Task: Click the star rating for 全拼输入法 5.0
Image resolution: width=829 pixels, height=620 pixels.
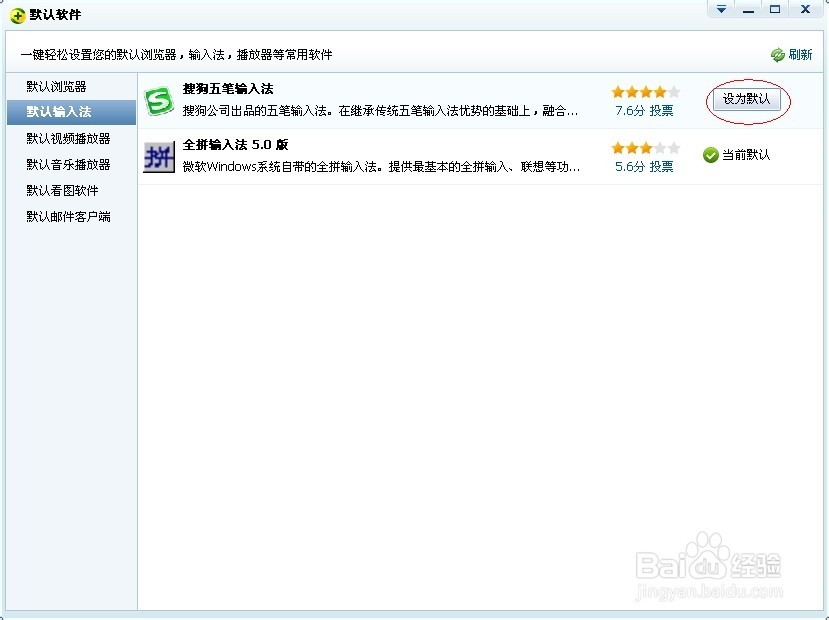Action: click(645, 148)
